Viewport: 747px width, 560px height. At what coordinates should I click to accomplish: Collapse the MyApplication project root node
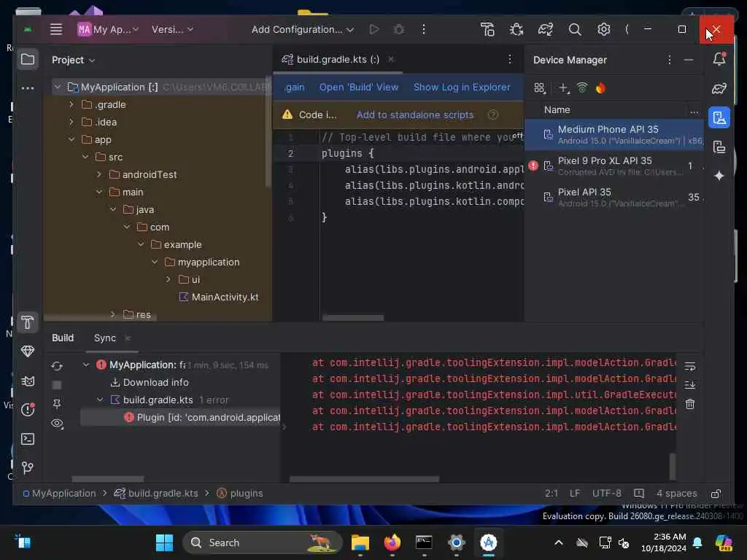pos(58,87)
